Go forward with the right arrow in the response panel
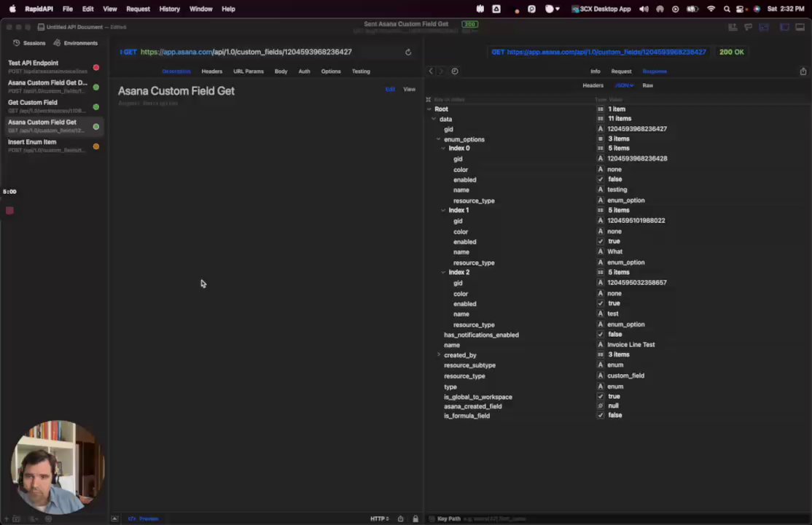Screen dimensions: 812x525 [441, 71]
